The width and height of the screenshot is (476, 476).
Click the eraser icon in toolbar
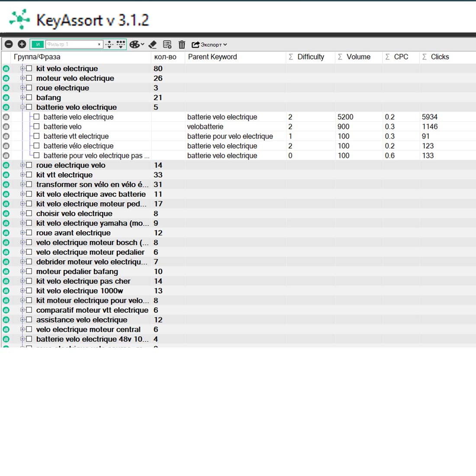152,45
